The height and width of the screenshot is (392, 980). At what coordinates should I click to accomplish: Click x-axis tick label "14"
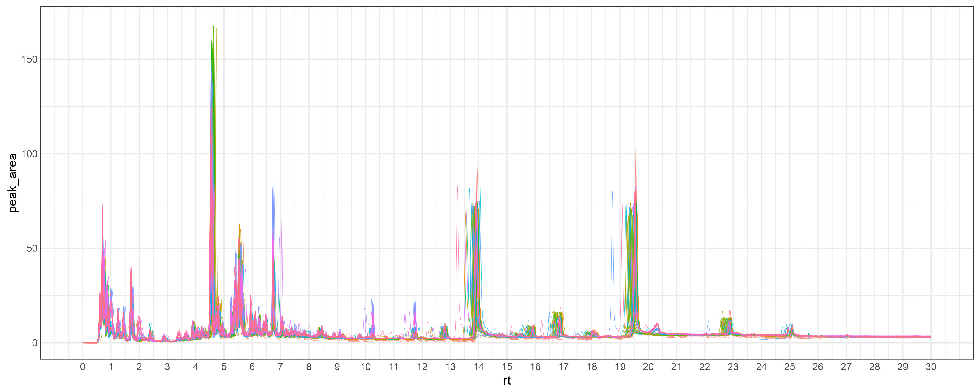pyautogui.click(x=479, y=367)
